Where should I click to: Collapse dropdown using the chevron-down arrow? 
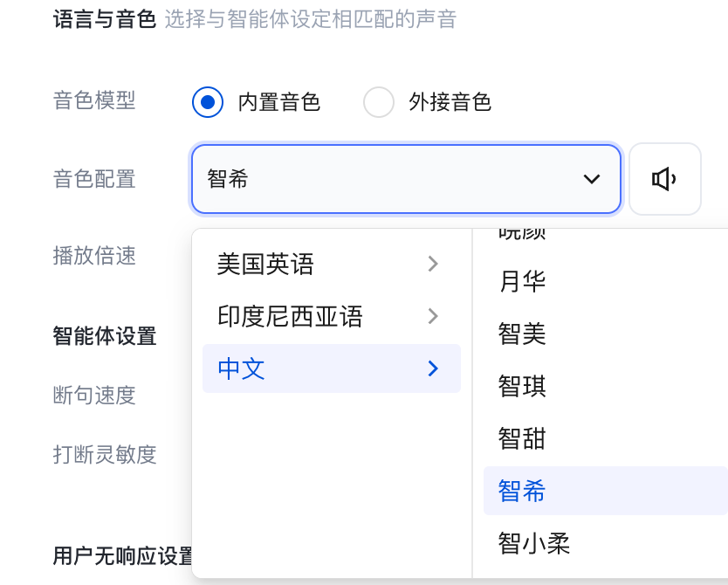coord(592,179)
